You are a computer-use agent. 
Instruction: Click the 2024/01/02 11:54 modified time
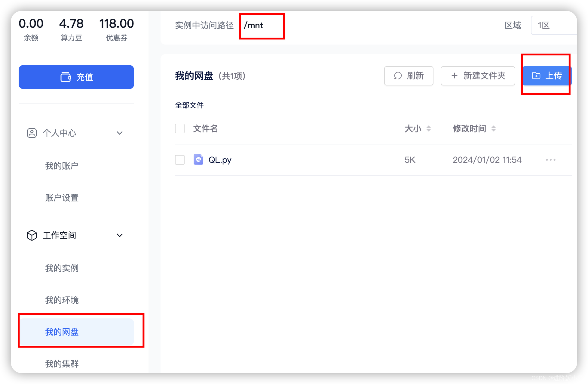coord(487,160)
